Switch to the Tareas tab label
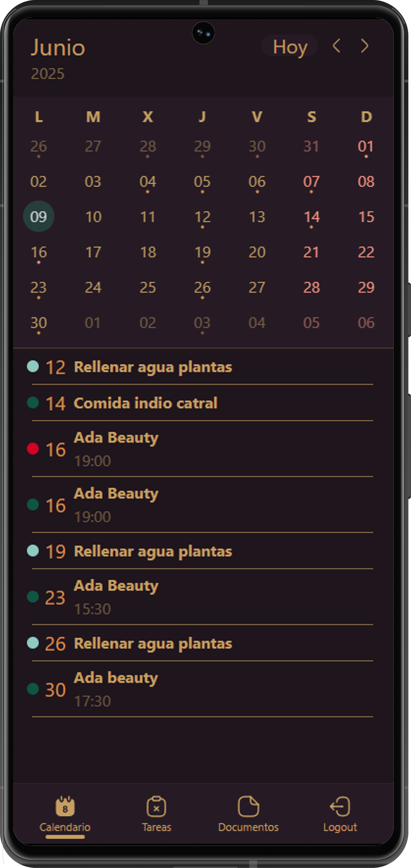The height and width of the screenshot is (868, 411). (x=157, y=827)
